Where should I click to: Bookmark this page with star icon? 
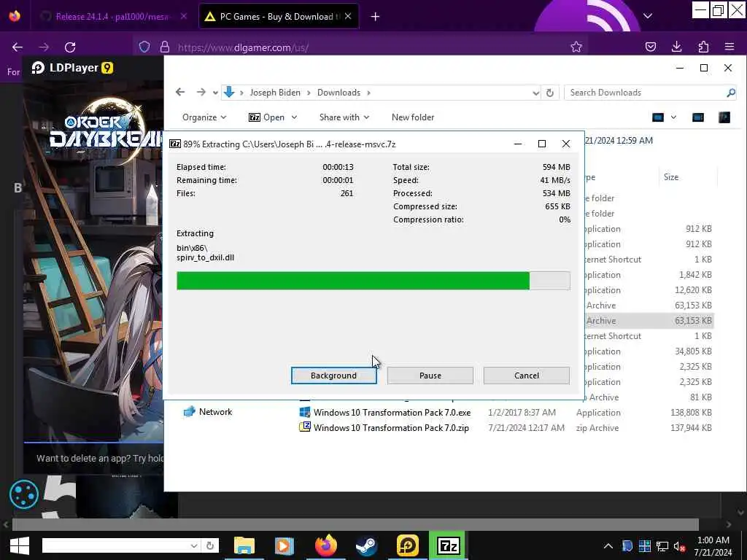point(576,47)
